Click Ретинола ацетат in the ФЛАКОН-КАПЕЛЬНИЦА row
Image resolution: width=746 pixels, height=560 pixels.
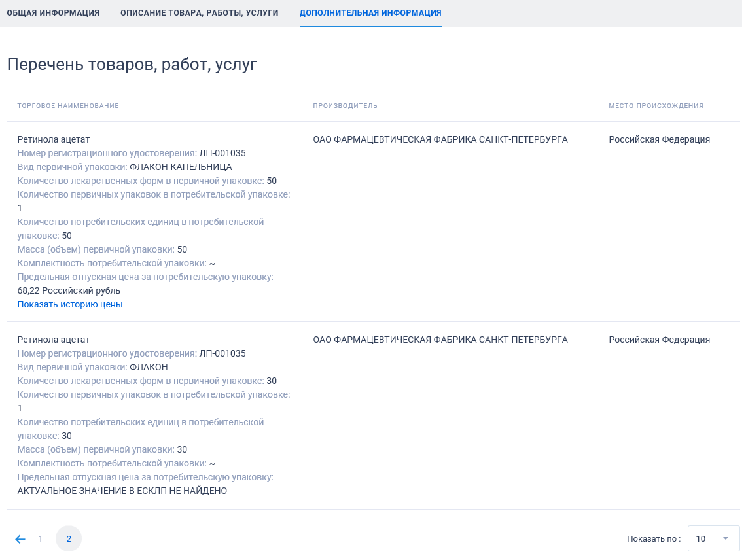pyautogui.click(x=53, y=139)
